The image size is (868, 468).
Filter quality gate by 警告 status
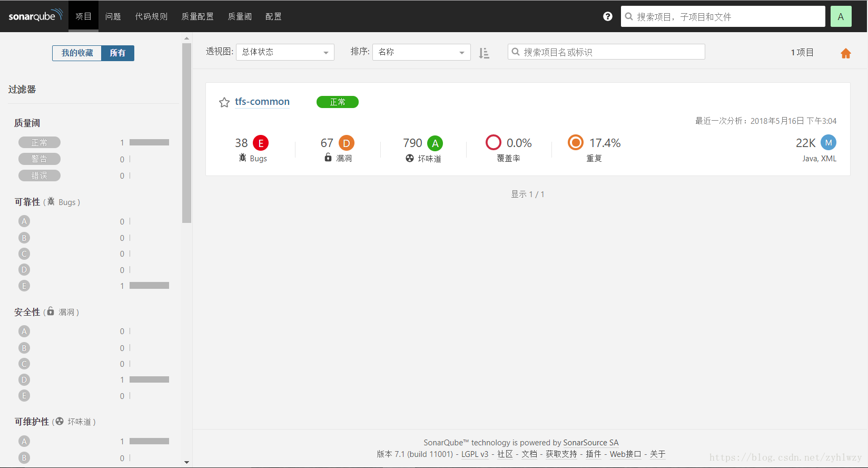[40, 159]
